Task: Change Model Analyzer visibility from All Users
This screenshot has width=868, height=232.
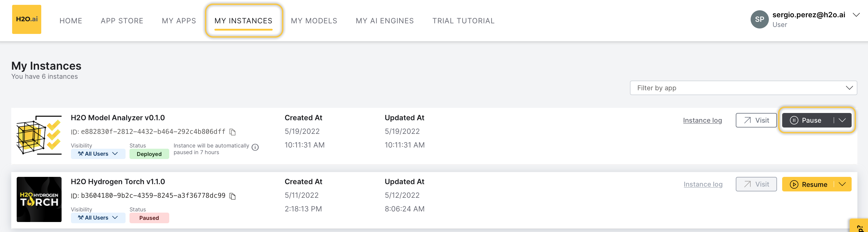Action: coord(98,154)
